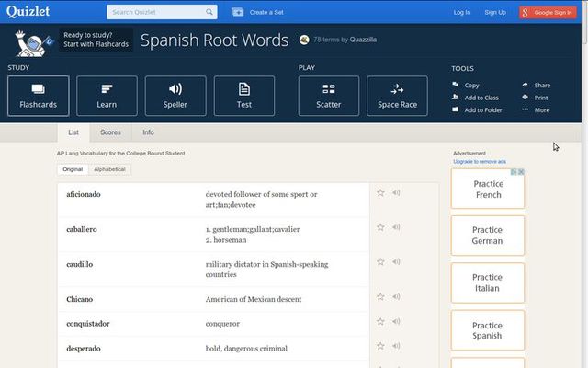Viewport: 588px width, 368px height.
Task: Close the advertisement with X icon
Action: (x=521, y=172)
